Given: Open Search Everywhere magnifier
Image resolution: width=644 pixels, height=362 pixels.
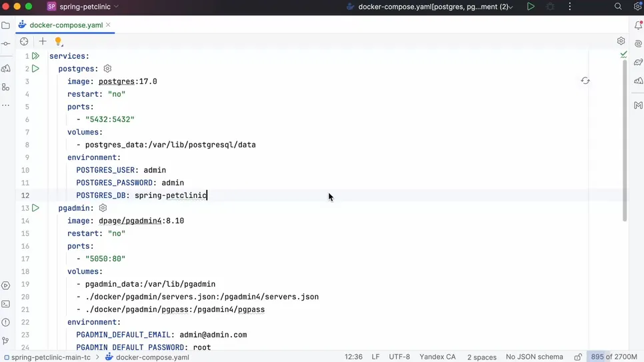Looking at the screenshot, I should coord(618,7).
